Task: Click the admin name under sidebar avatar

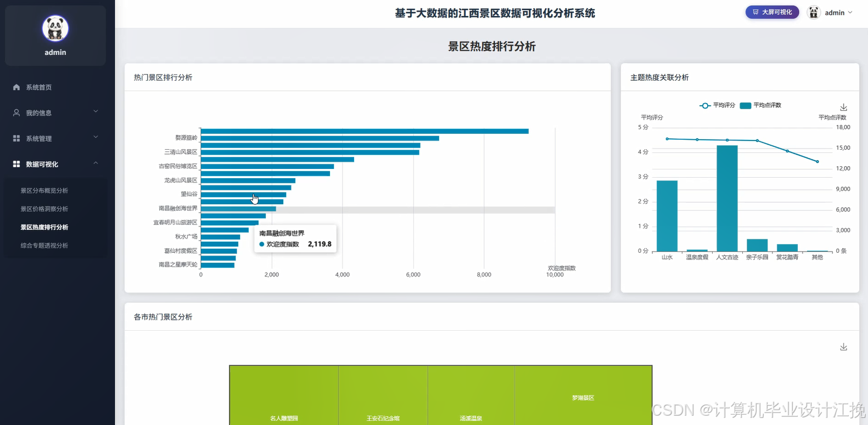Action: 55,53
